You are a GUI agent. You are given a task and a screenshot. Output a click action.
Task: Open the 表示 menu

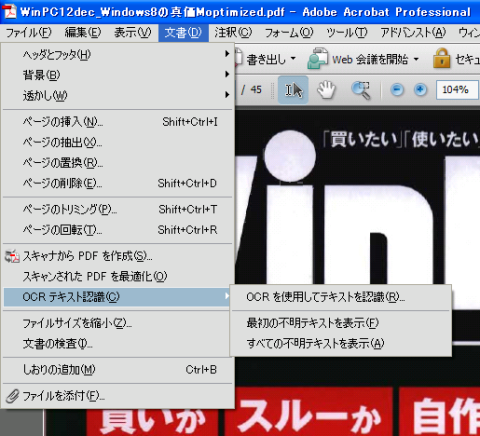[x=132, y=33]
